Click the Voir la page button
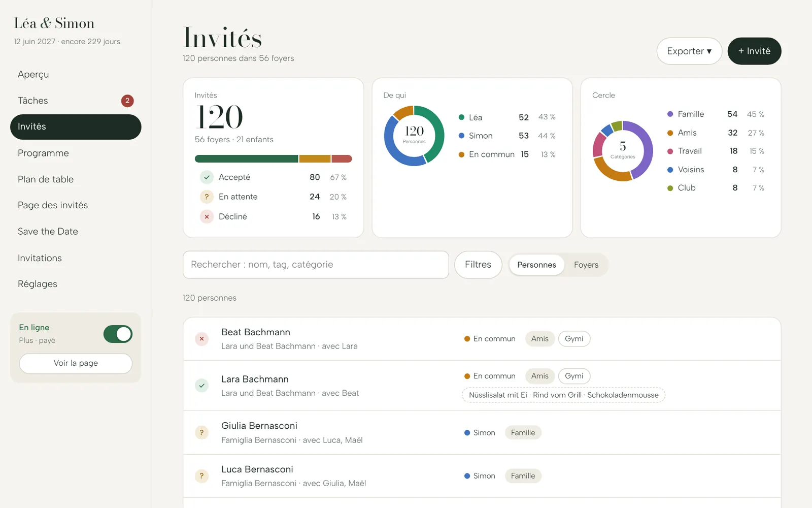 (76, 363)
